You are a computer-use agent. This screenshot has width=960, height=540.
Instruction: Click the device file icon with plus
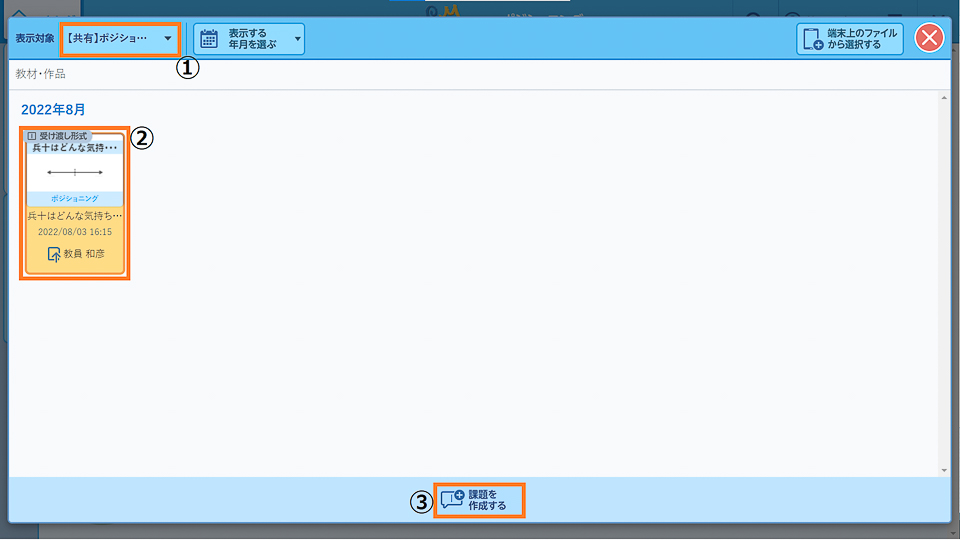pos(813,39)
